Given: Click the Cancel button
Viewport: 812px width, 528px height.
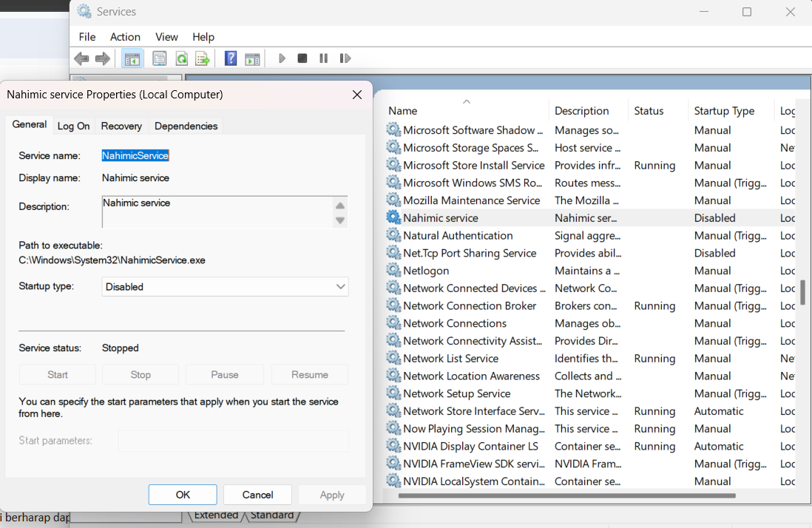Looking at the screenshot, I should [x=257, y=495].
